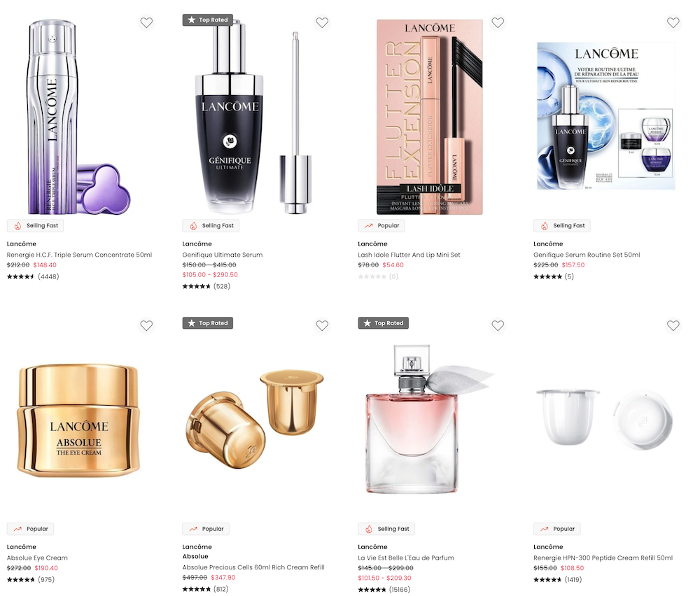Select the Genifique Routine Set box image
This screenshot has width=700, height=596.
pyautogui.click(x=605, y=116)
